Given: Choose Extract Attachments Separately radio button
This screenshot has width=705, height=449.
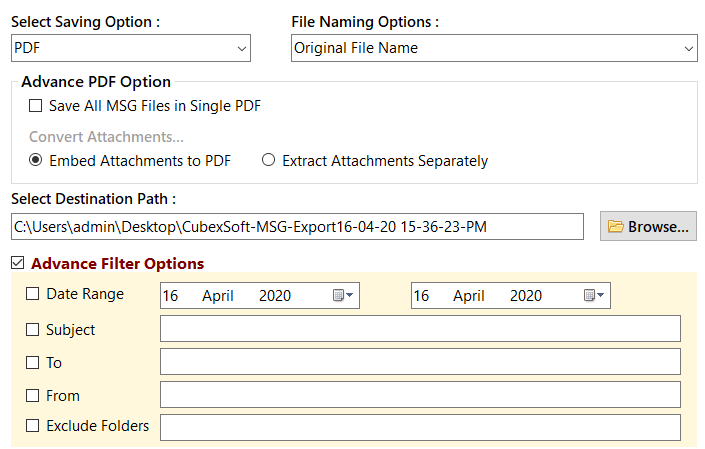Looking at the screenshot, I should pos(268,160).
